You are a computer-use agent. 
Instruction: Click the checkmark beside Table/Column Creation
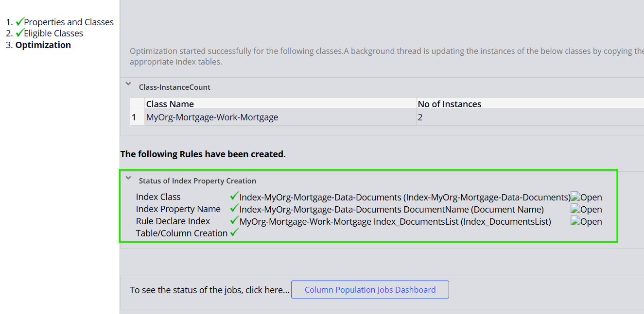pos(234,232)
